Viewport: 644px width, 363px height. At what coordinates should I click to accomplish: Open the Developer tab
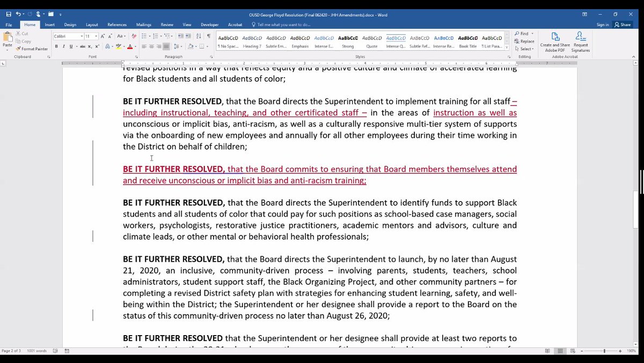209,24
